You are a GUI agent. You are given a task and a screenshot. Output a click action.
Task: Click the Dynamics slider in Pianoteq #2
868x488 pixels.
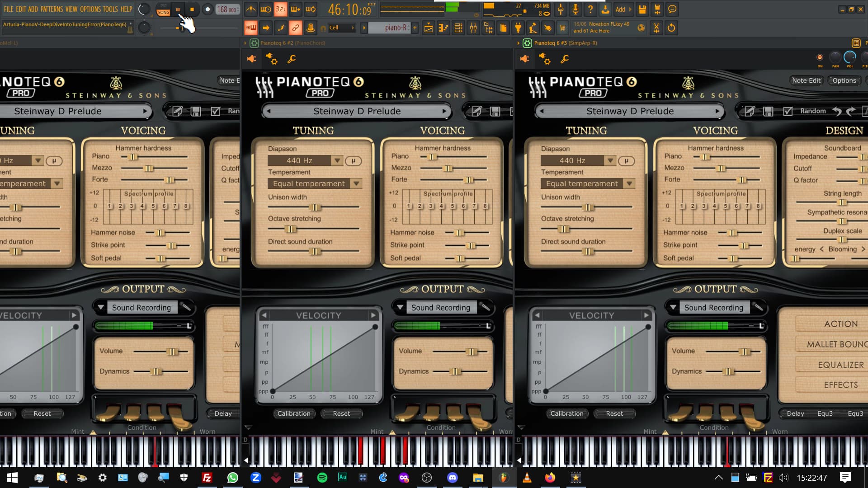tap(460, 371)
